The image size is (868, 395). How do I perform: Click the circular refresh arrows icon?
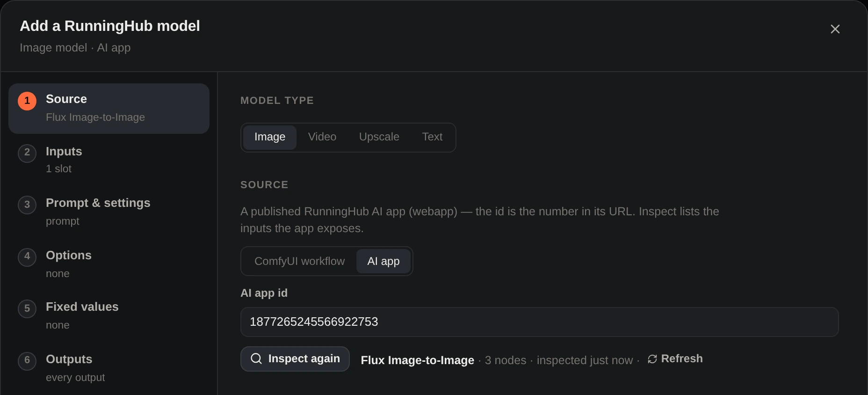coord(652,359)
